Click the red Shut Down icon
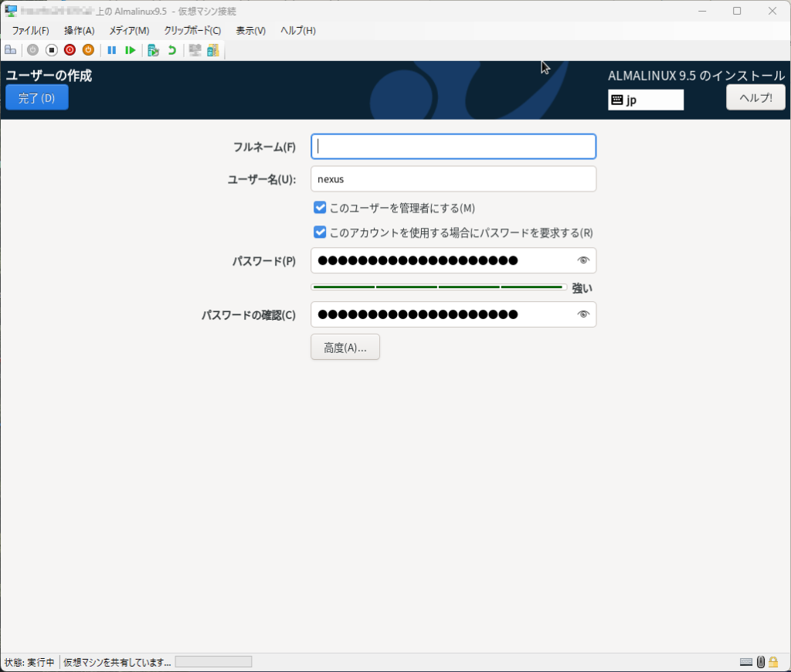 click(x=70, y=50)
